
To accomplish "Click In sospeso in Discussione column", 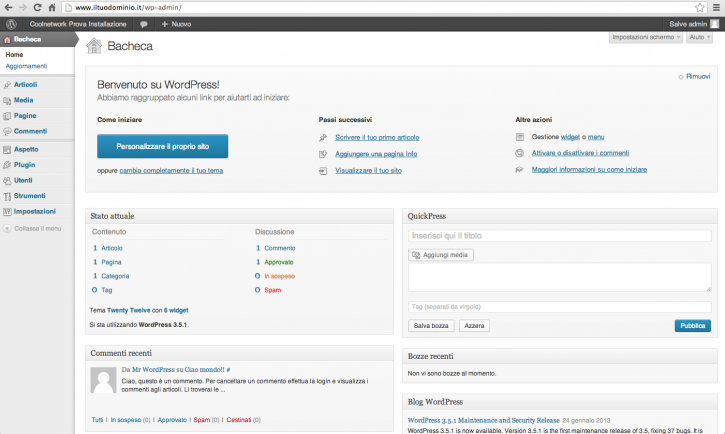I will tap(279, 276).
